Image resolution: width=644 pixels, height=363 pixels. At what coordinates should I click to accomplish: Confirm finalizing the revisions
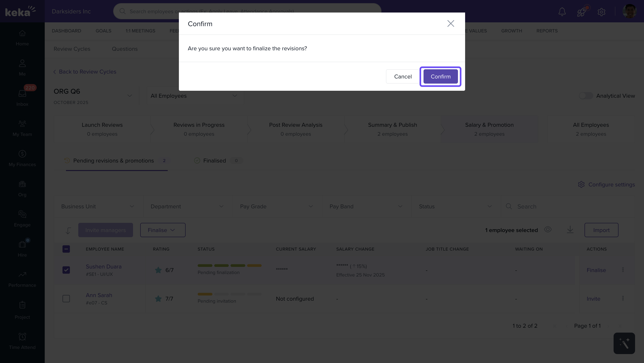click(x=440, y=76)
